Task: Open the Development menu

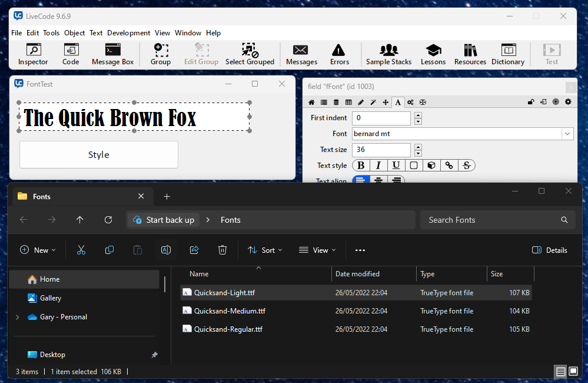Action: 128,33
